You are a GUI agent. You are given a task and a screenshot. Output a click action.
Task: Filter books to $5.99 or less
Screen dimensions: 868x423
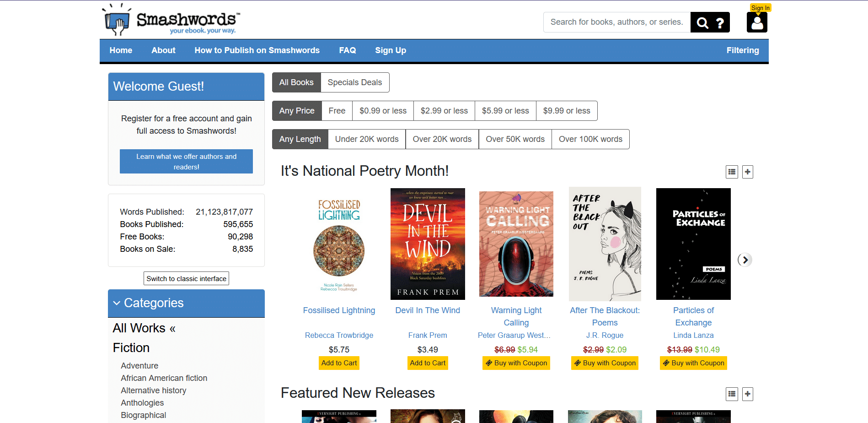coord(505,111)
